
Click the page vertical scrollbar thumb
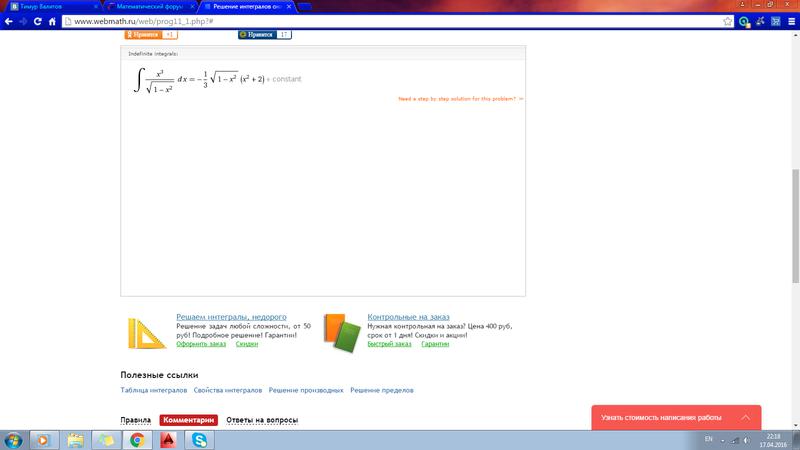point(795,226)
